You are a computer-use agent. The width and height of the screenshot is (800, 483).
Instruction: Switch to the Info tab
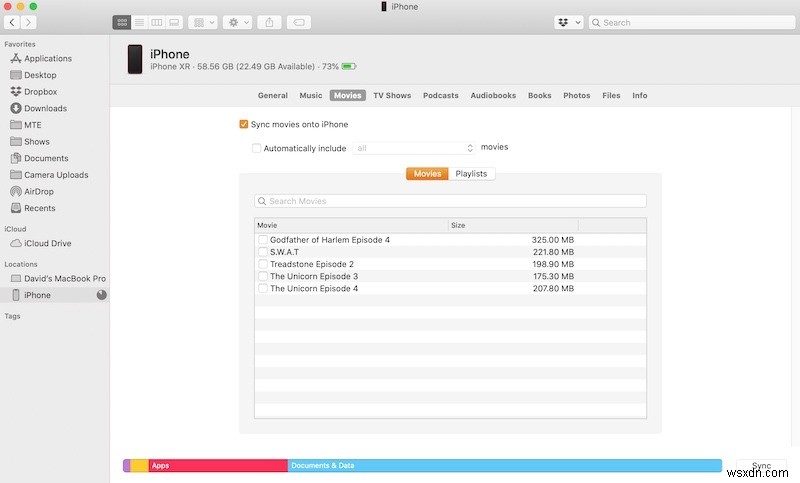tap(639, 95)
